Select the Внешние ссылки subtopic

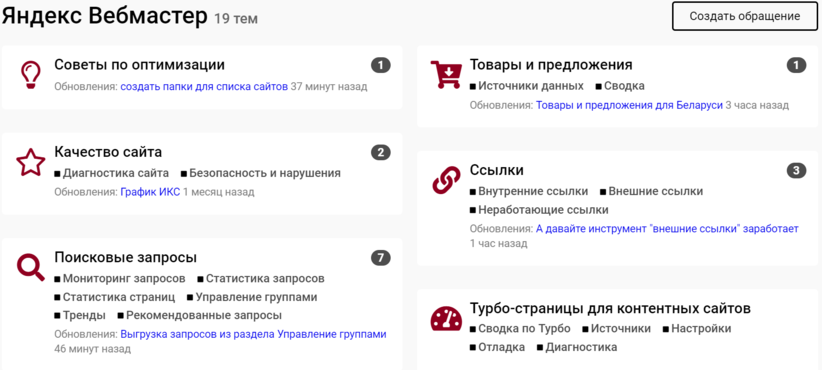(651, 191)
